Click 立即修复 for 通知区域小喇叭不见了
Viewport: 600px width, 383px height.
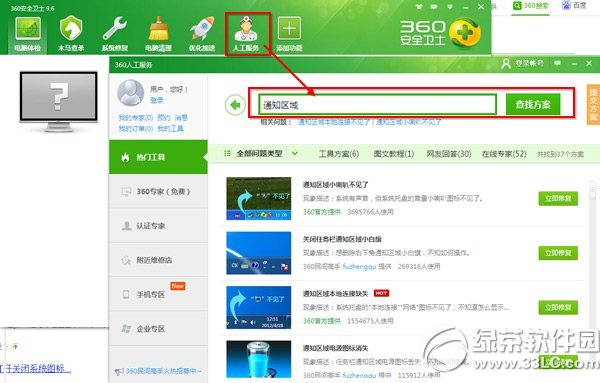[558, 198]
